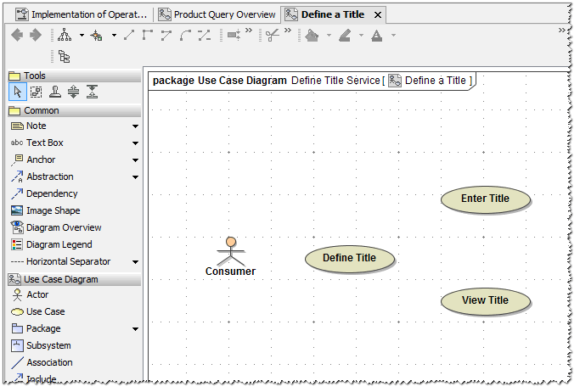Screen dimensions: 580x392
Task: Collapse the Use Case Diagram palette group
Action: point(60,279)
